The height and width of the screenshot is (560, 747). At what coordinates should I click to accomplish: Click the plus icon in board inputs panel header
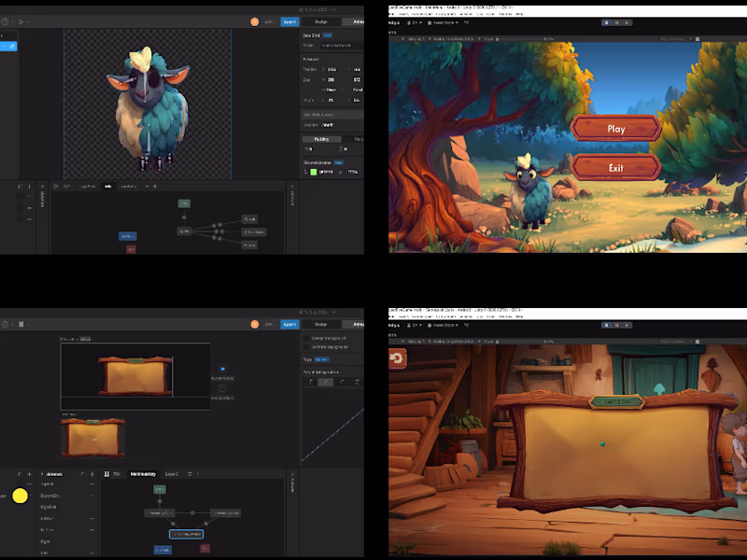tap(30, 474)
